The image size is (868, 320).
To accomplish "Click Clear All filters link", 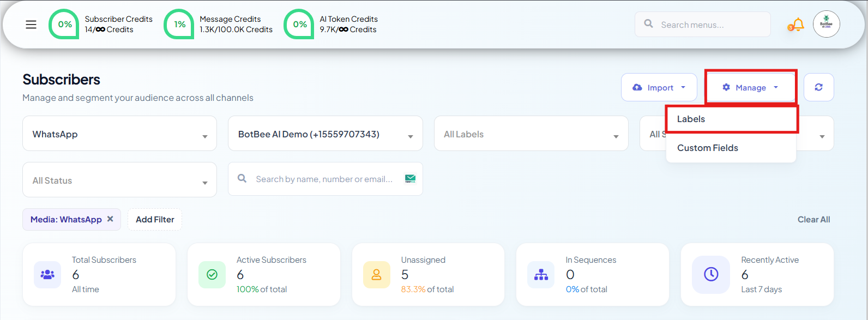I will (813, 219).
